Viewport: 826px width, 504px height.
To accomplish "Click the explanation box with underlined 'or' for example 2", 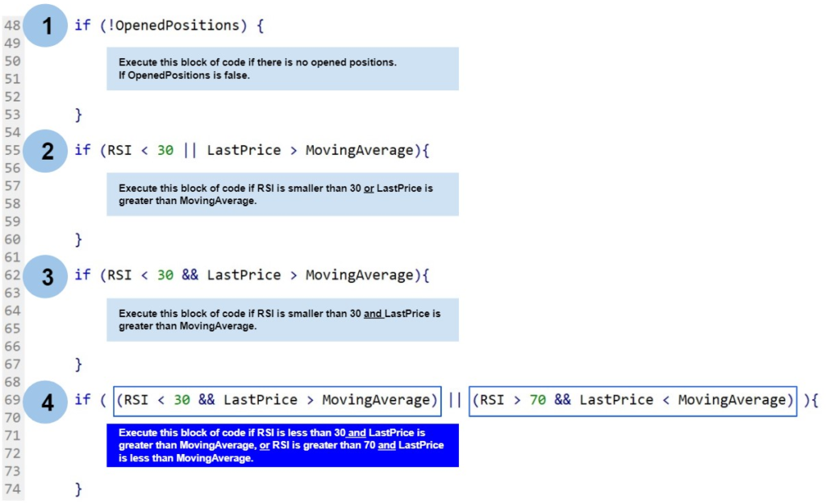I will [x=282, y=194].
